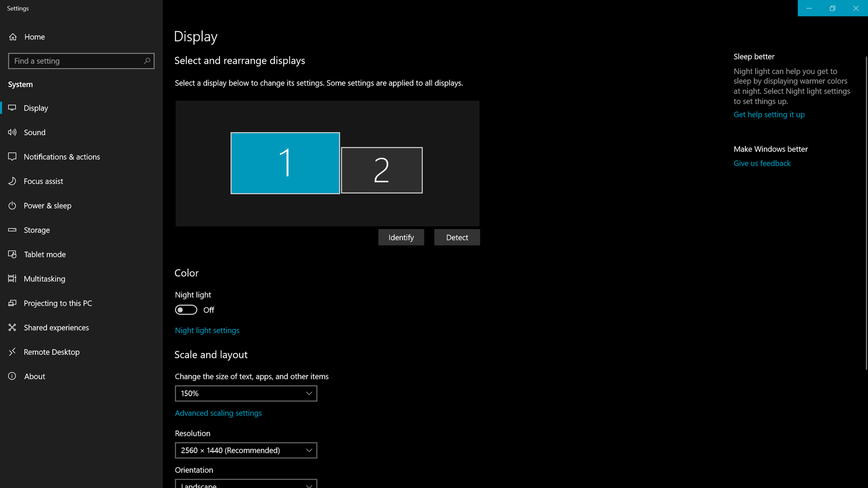Viewport: 868px width, 488px height.
Task: Click the Detect button
Action: tap(457, 237)
